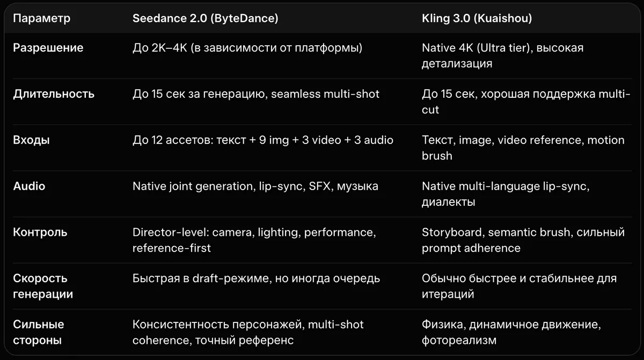Viewport: 644px width, 360px height.
Task: Click the 'Native 4K (Ultra tier)' Kling cell
Action: [x=503, y=56]
